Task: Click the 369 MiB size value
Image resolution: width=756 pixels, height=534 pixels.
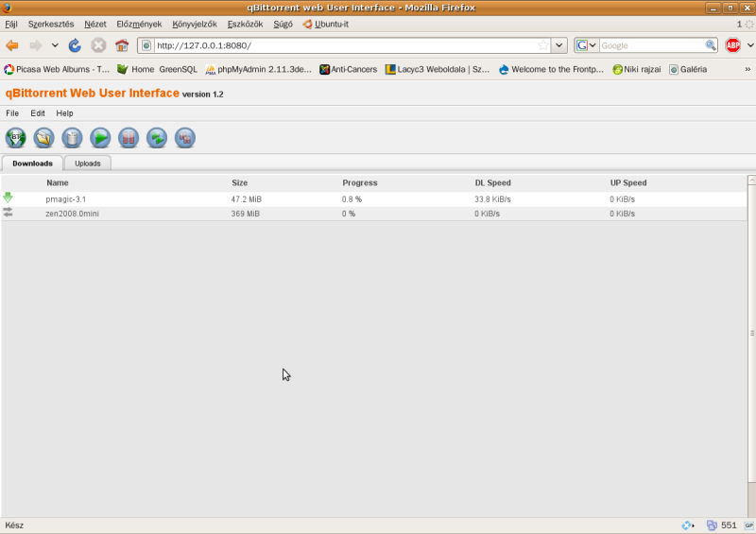Action: click(245, 214)
